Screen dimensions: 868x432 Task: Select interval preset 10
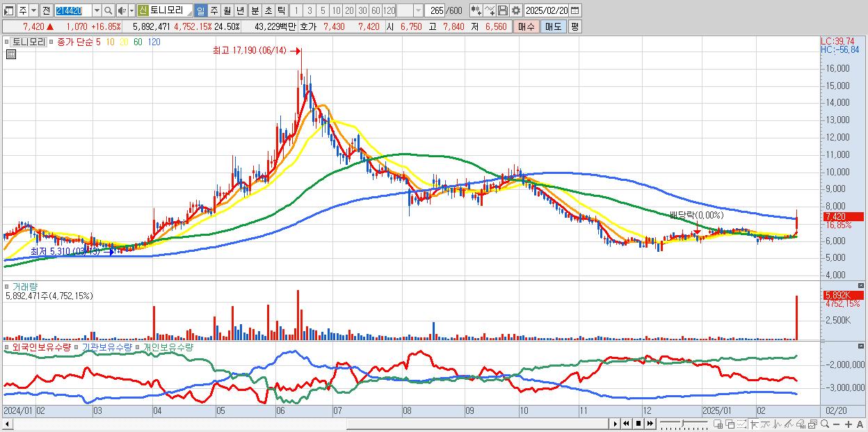click(336, 10)
